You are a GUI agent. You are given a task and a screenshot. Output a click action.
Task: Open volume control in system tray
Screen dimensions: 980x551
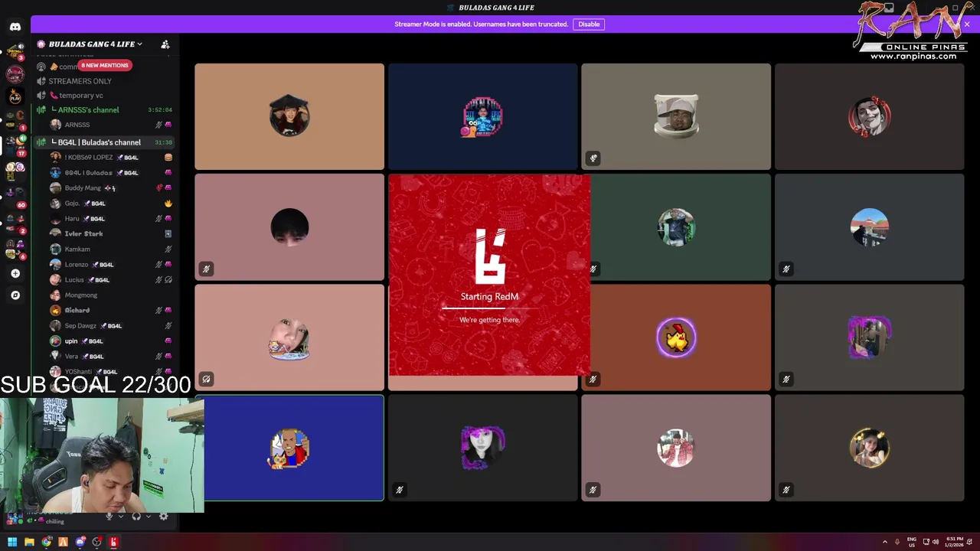coord(936,542)
